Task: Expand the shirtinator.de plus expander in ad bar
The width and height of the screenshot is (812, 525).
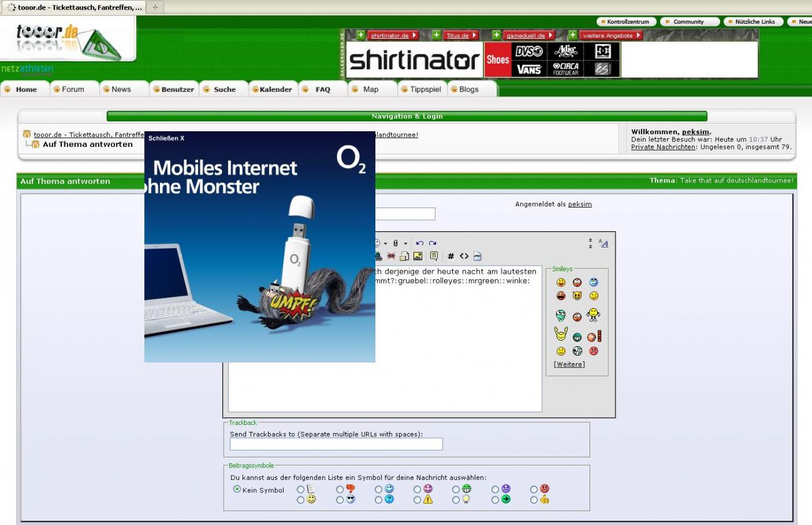Action: coord(360,35)
